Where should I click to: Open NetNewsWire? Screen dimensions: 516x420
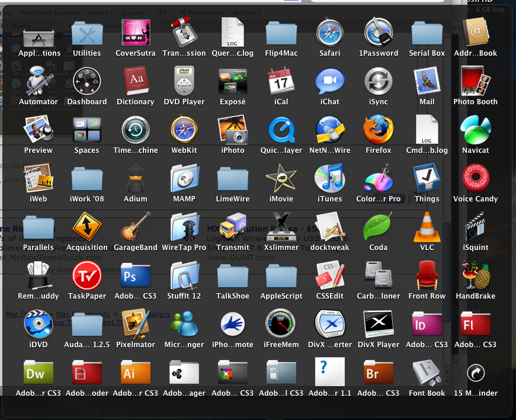coord(330,130)
